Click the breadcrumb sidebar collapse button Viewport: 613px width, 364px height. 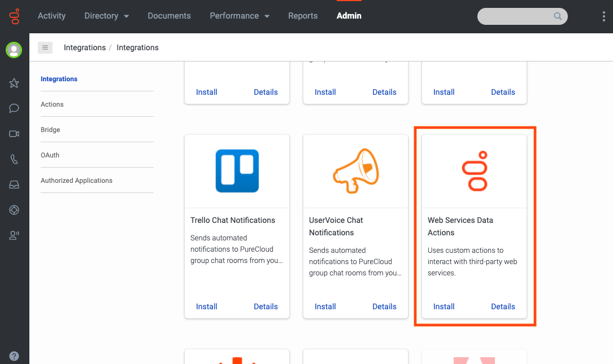click(x=45, y=47)
